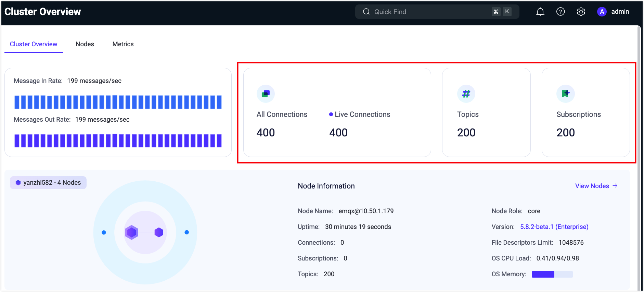Click the Message In Rate bar chart
Image resolution: width=644 pixels, height=292 pixels.
[118, 102]
